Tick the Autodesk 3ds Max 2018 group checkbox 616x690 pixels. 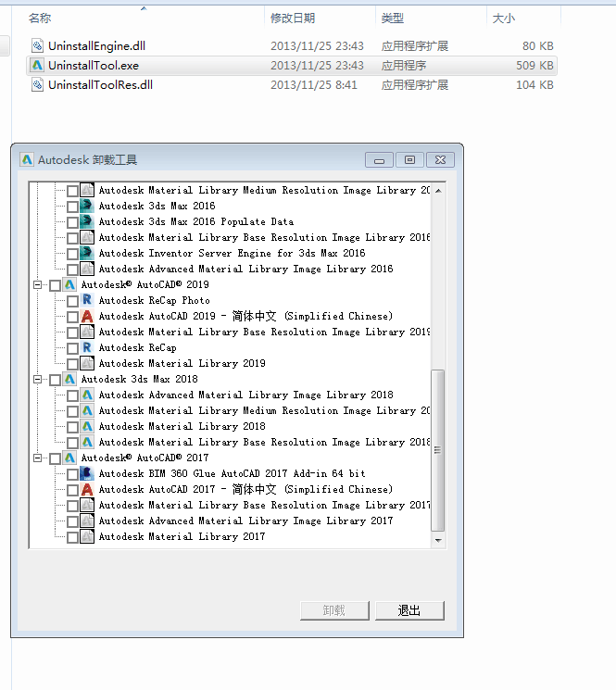pyautogui.click(x=55, y=380)
